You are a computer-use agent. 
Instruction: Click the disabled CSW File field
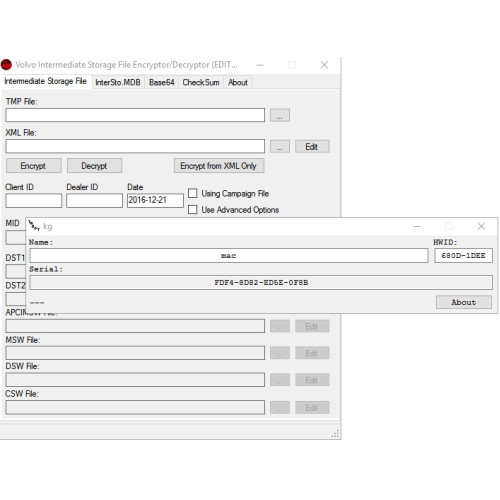tap(135, 408)
